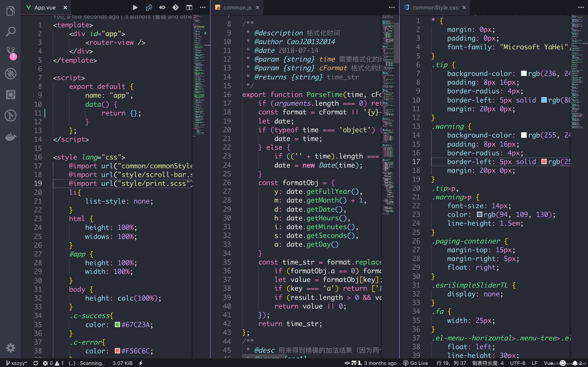Click the open preview search icon
The width and height of the screenshot is (588, 367).
pyautogui.click(x=149, y=8)
